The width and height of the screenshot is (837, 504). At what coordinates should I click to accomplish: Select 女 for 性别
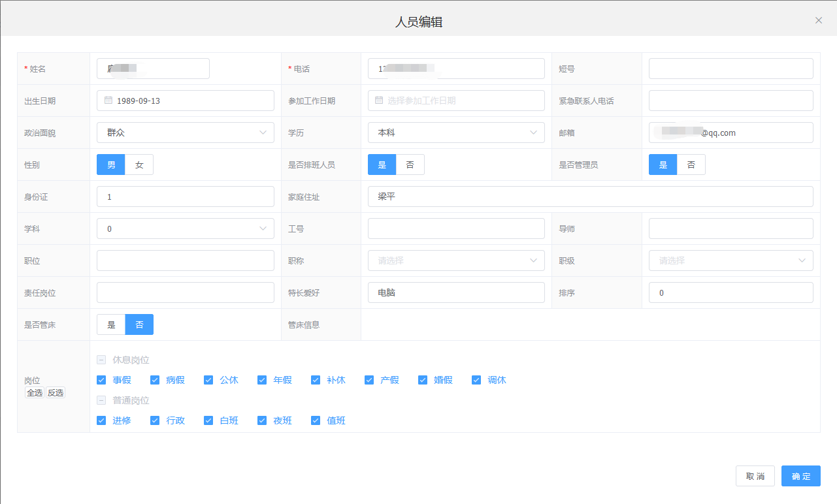[139, 165]
